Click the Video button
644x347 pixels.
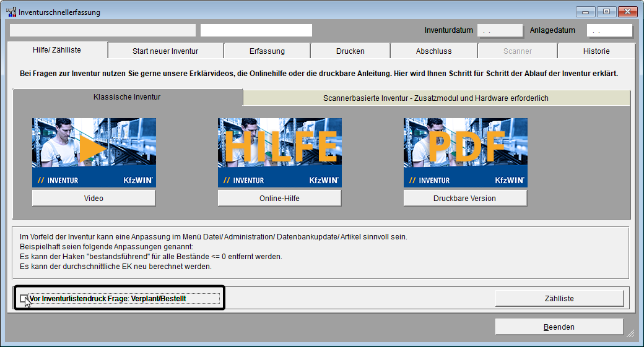(94, 198)
